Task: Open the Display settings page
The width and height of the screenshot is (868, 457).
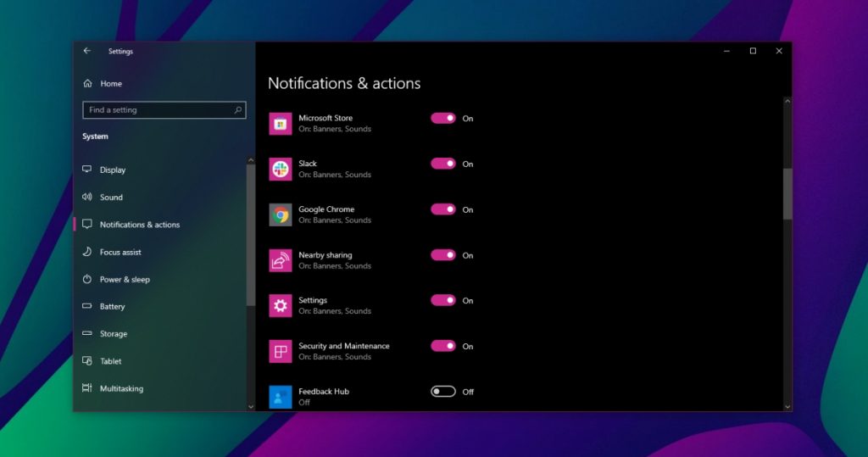Action: pos(113,170)
